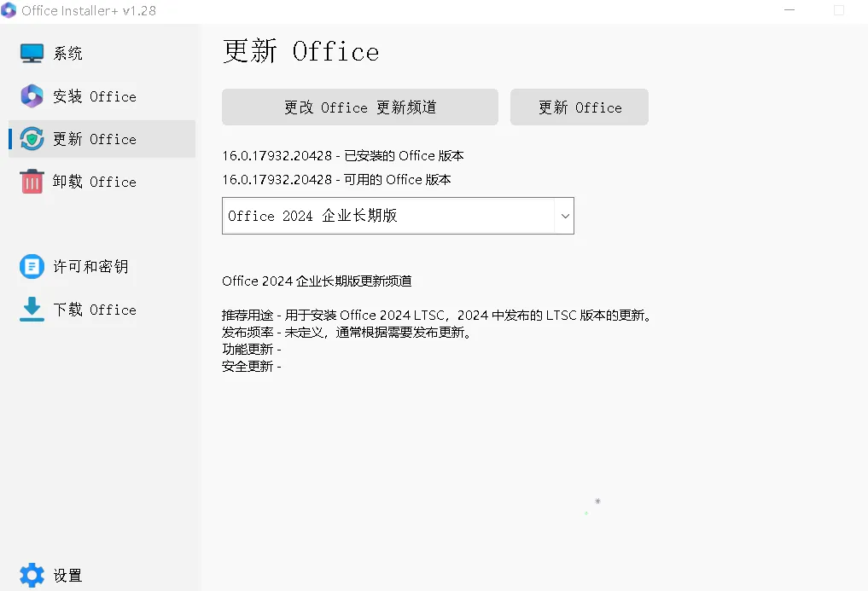Click the 更新 Office page heading
868x591 pixels.
click(300, 51)
